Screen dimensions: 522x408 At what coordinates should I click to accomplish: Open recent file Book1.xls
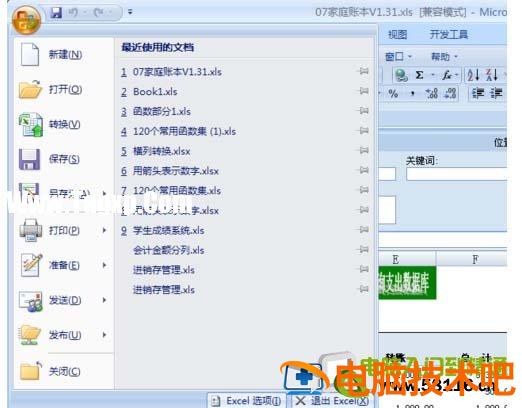tap(155, 92)
